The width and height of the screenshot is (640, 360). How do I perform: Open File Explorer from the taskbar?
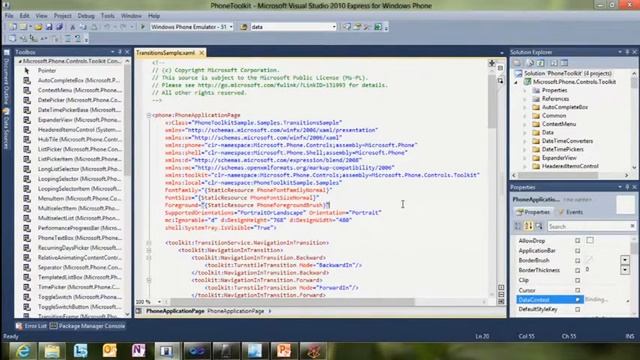[x=52, y=351]
